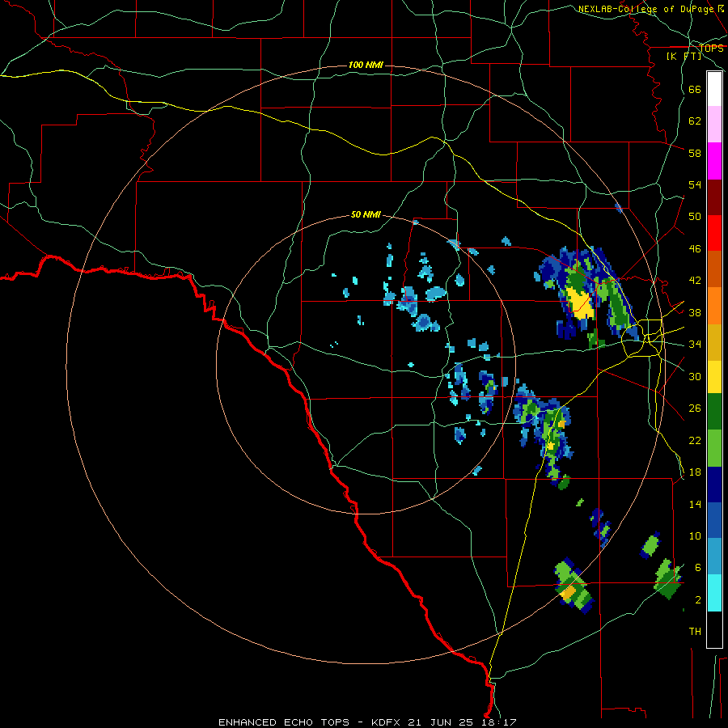Select the bright orange legend segment
The height and width of the screenshot is (728, 728).
pos(714,306)
